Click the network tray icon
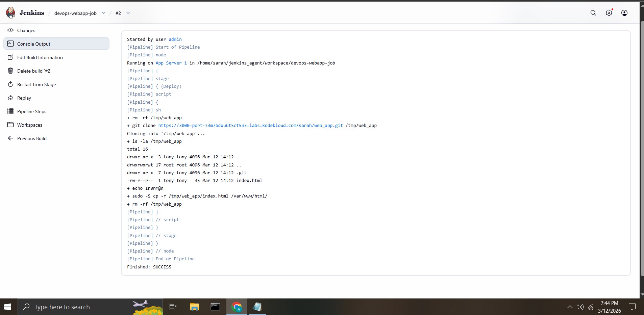The height and width of the screenshot is (315, 644). 591,307
